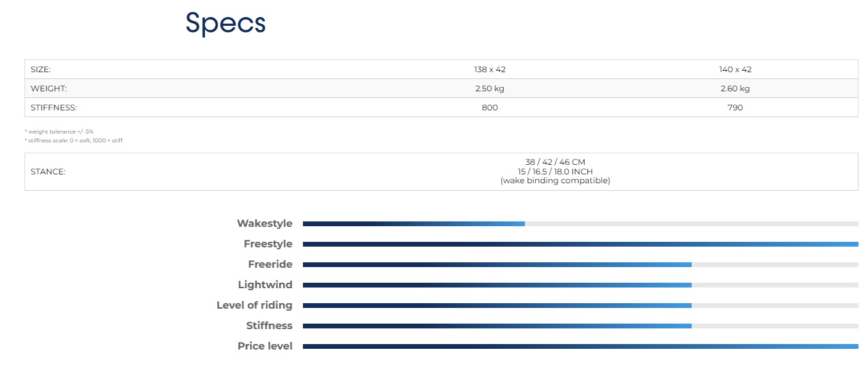
Task: Click the Price level rating bar
Action: coord(580,346)
